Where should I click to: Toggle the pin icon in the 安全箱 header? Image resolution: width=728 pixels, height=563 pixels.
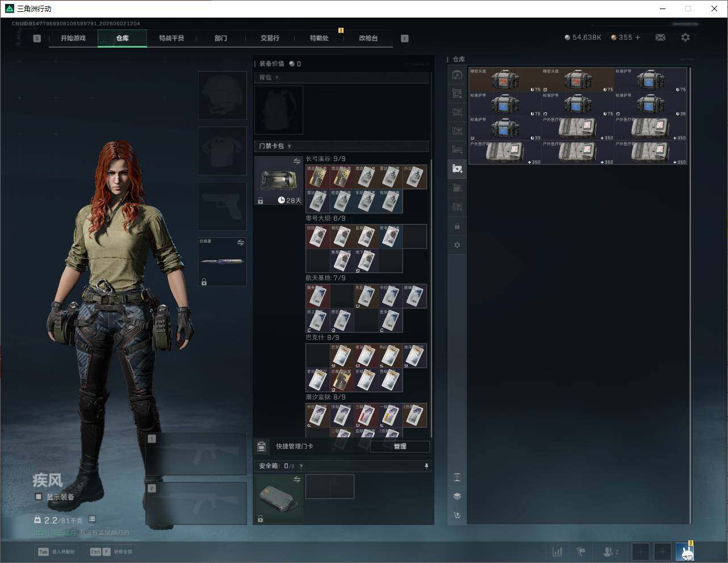(x=426, y=466)
